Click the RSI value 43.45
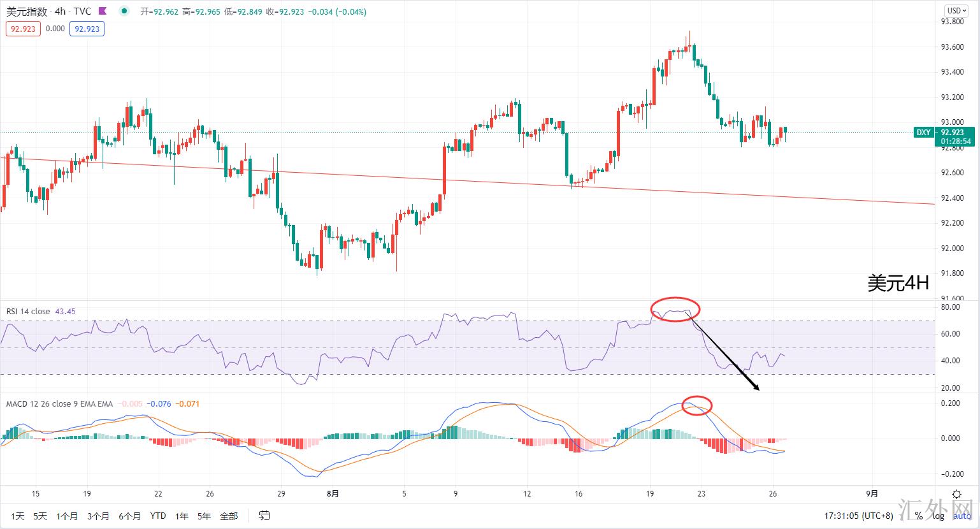 (66, 312)
